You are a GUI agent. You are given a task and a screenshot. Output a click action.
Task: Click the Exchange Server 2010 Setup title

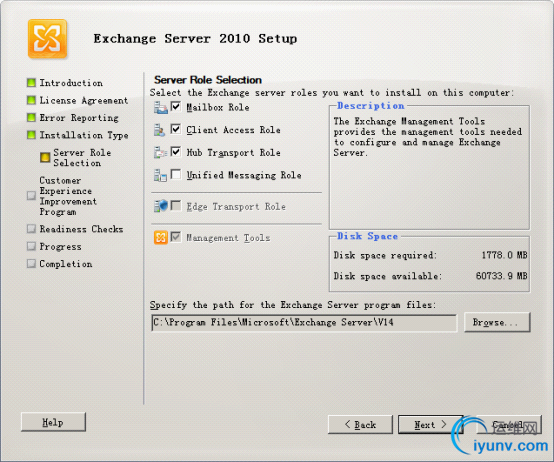point(195,38)
